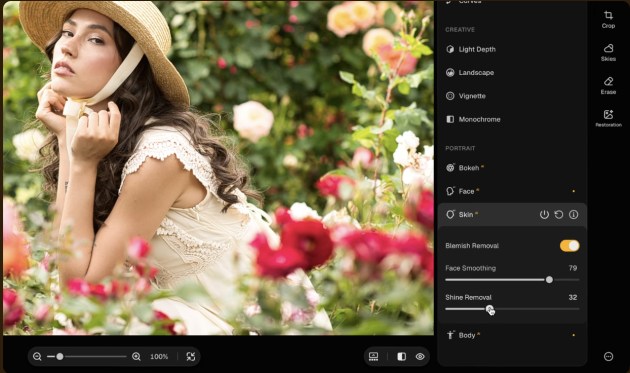The height and width of the screenshot is (373, 630).
Task: Expand the Light Depth adjustment
Action: (x=511, y=49)
